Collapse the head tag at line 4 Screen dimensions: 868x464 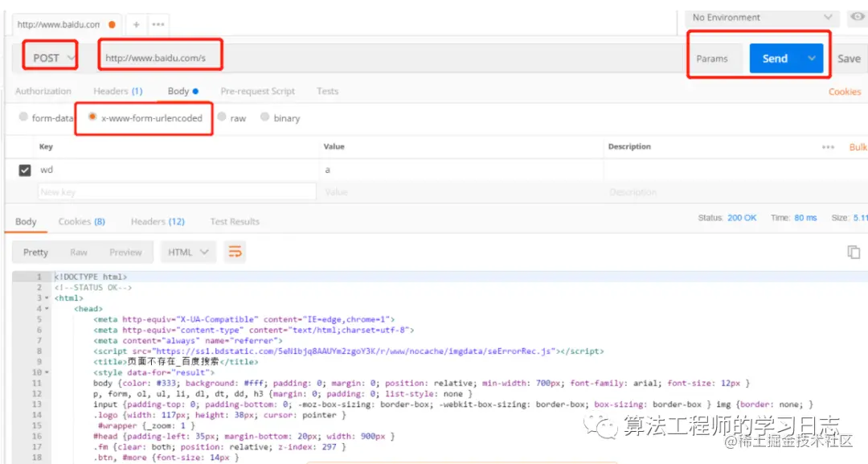pos(47,309)
